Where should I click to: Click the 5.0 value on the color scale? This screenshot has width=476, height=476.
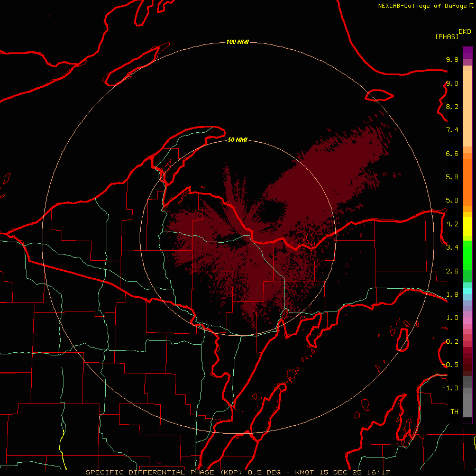452,200
